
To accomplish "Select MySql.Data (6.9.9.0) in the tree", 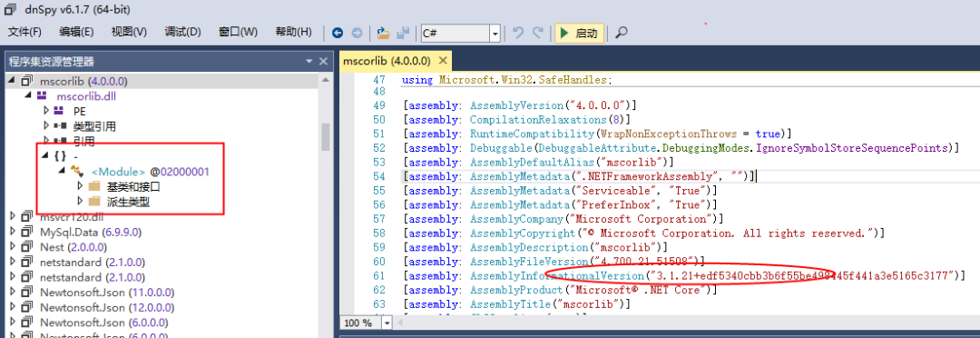I will pos(91,232).
